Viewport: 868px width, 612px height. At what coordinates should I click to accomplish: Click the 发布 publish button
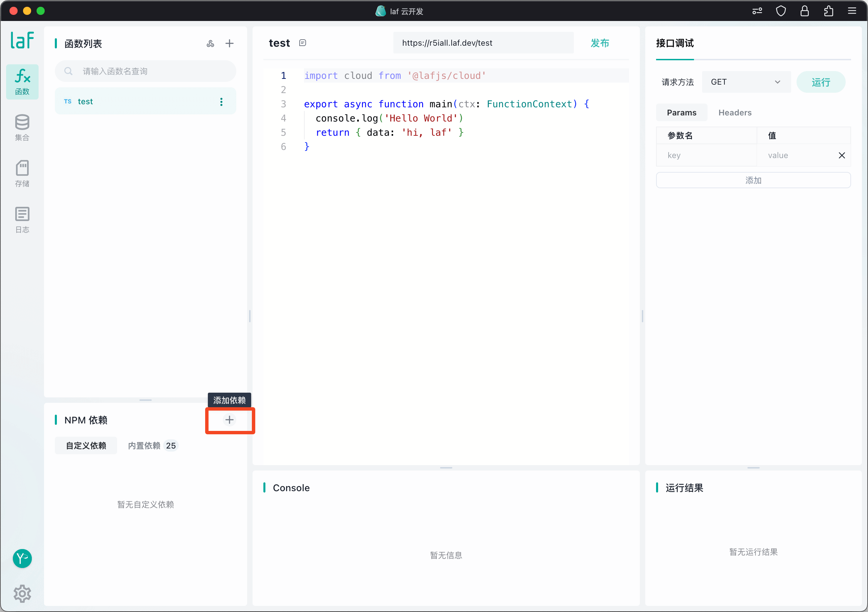pyautogui.click(x=600, y=43)
